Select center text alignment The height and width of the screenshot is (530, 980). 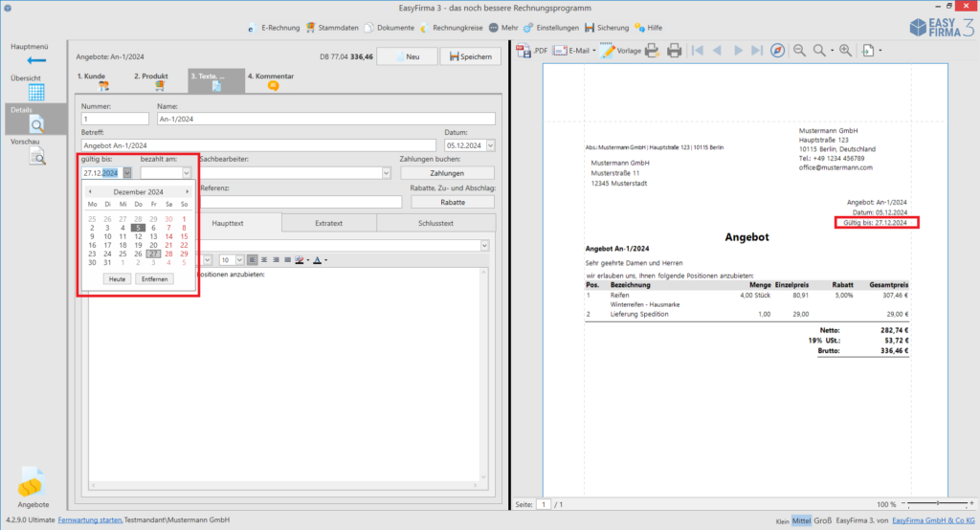click(x=264, y=260)
